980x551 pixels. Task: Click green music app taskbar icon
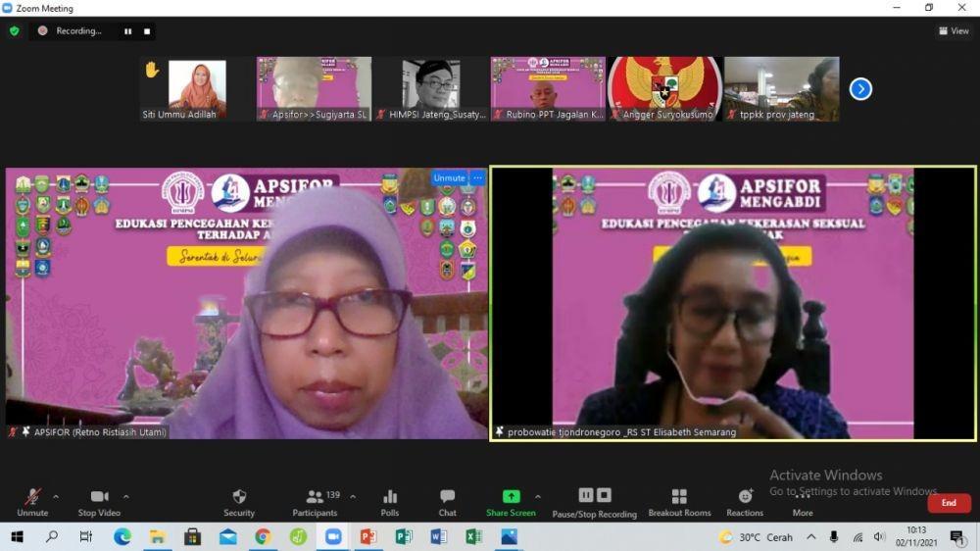point(298,536)
